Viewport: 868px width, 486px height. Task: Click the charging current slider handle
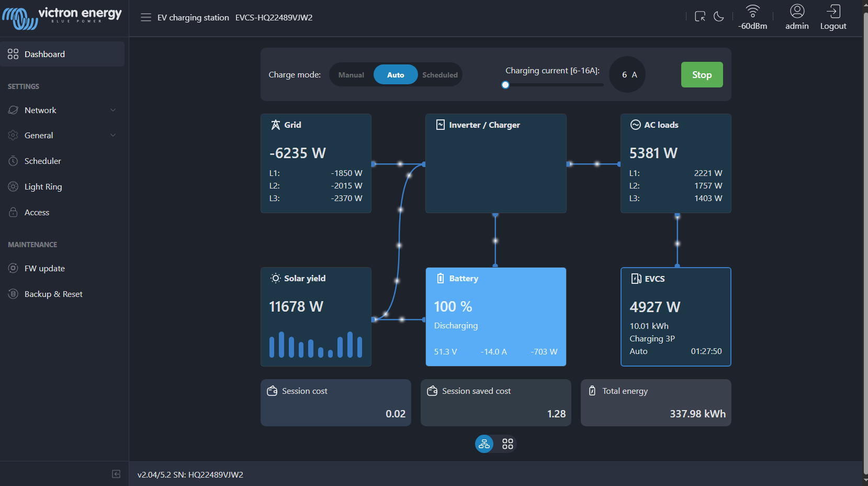505,85
